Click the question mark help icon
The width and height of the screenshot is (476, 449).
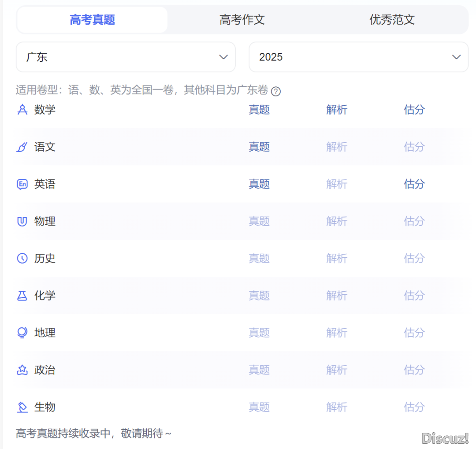coord(276,91)
